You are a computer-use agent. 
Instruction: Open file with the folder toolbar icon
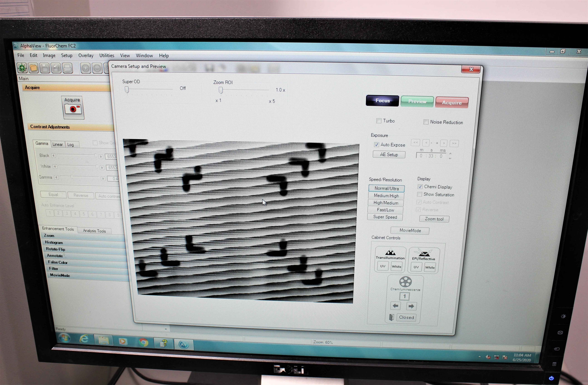34,68
